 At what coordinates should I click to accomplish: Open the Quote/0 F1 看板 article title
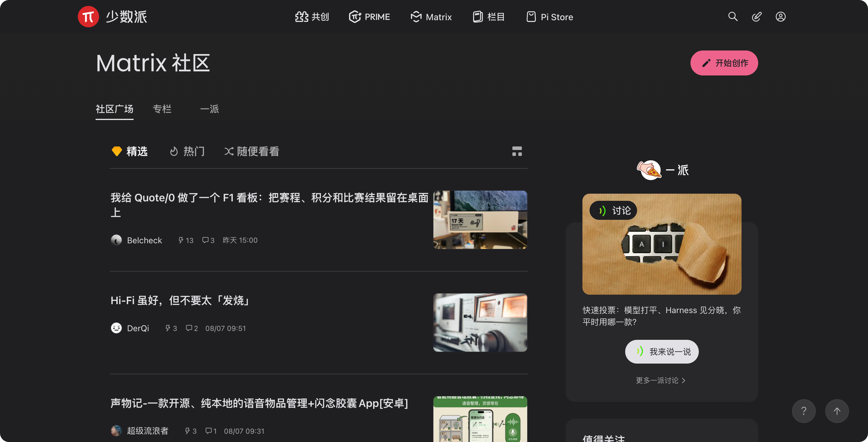pos(270,205)
